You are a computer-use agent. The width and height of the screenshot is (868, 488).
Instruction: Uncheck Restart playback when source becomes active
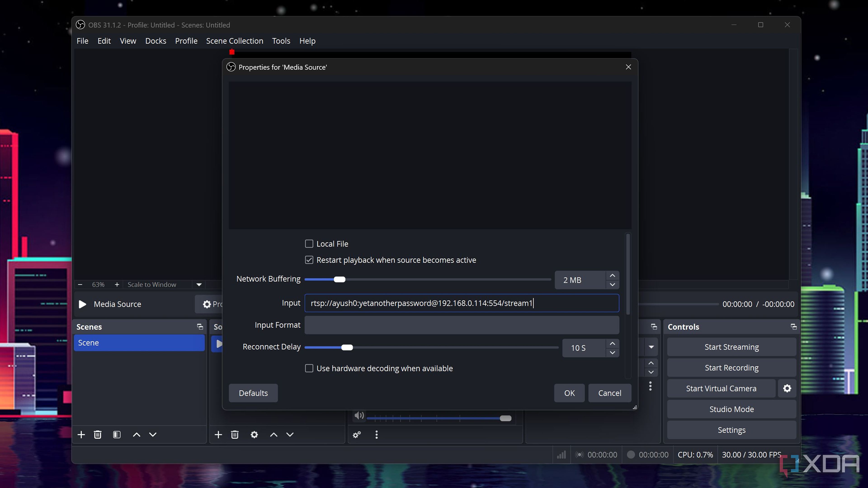[x=309, y=260]
